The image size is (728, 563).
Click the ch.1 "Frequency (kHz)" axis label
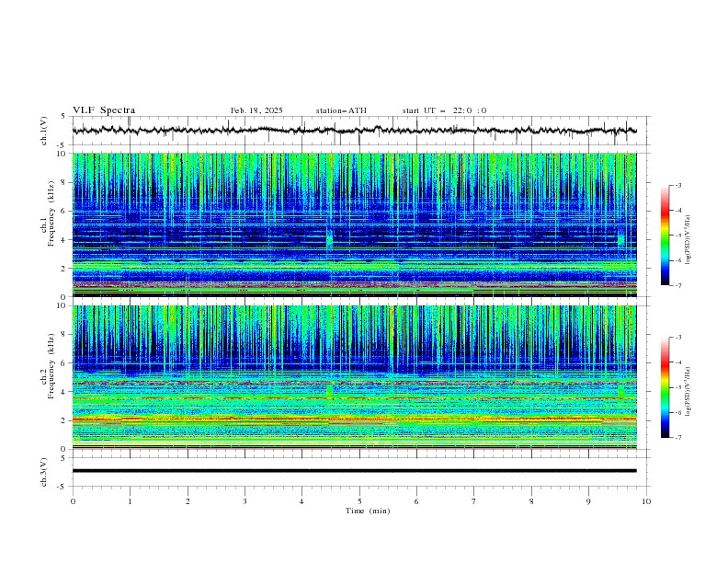point(51,214)
